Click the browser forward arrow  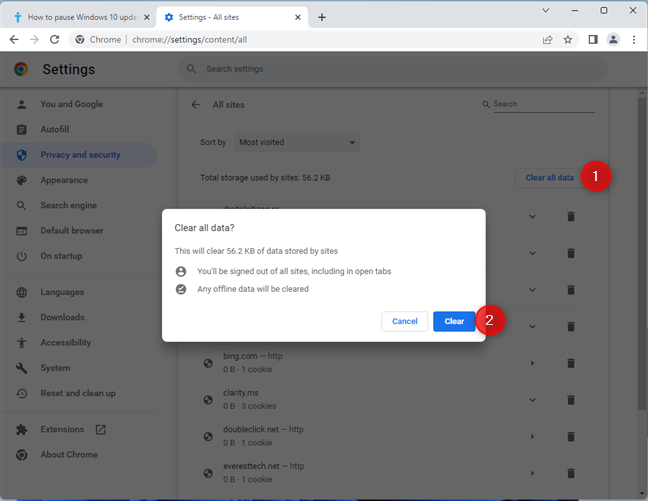pyautogui.click(x=34, y=40)
